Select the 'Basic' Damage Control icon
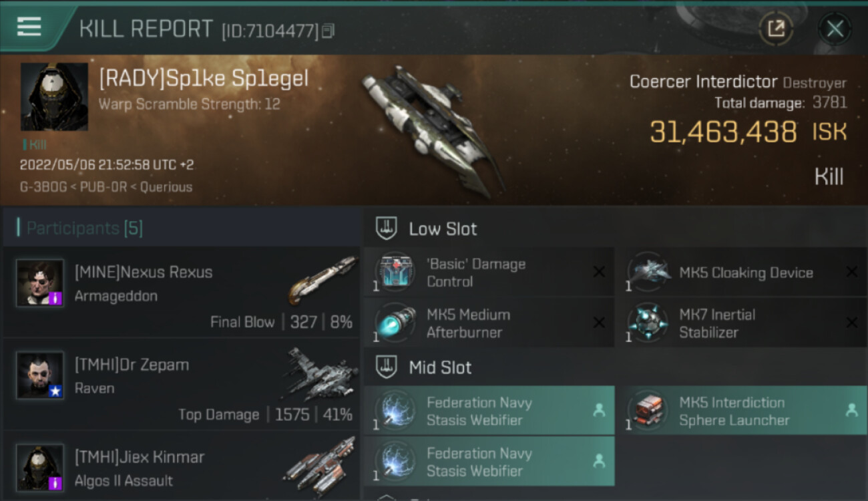Screen dimensions: 868x501 click(x=395, y=273)
